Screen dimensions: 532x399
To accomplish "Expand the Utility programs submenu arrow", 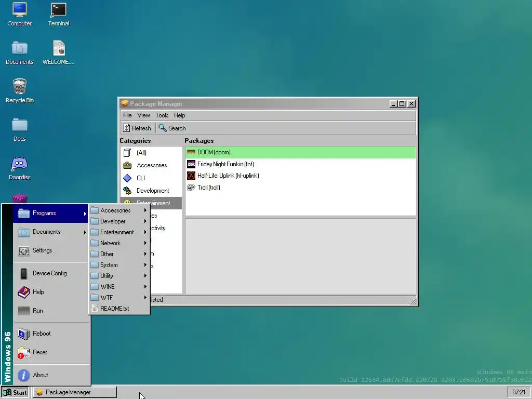I will (x=145, y=275).
